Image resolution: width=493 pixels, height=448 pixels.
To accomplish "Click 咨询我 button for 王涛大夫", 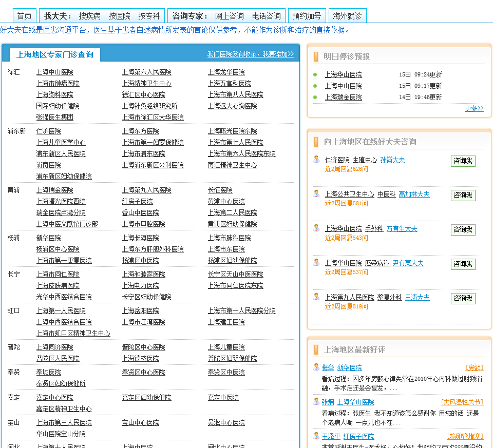I will [x=463, y=299].
